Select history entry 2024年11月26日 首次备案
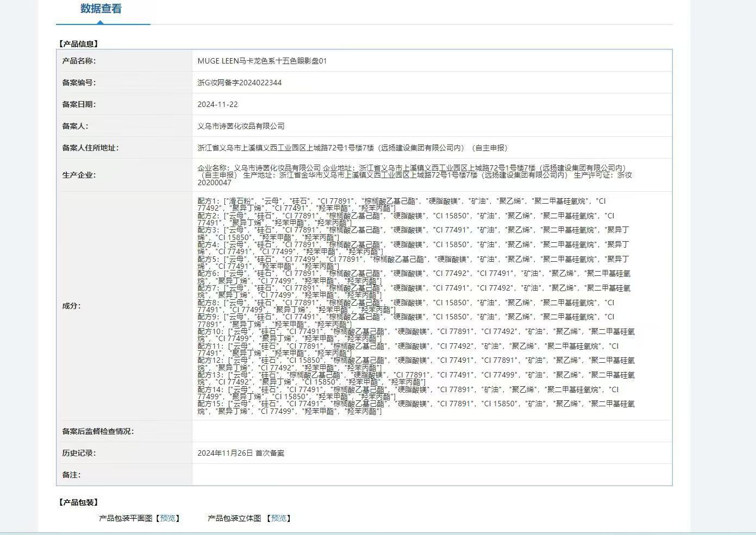 [x=241, y=453]
